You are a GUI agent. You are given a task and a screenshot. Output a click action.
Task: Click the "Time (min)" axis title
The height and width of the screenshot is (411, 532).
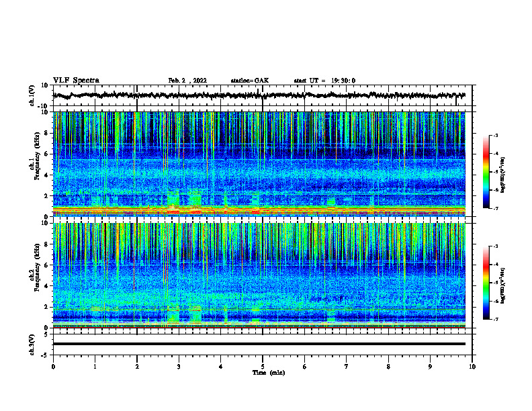coord(269,373)
